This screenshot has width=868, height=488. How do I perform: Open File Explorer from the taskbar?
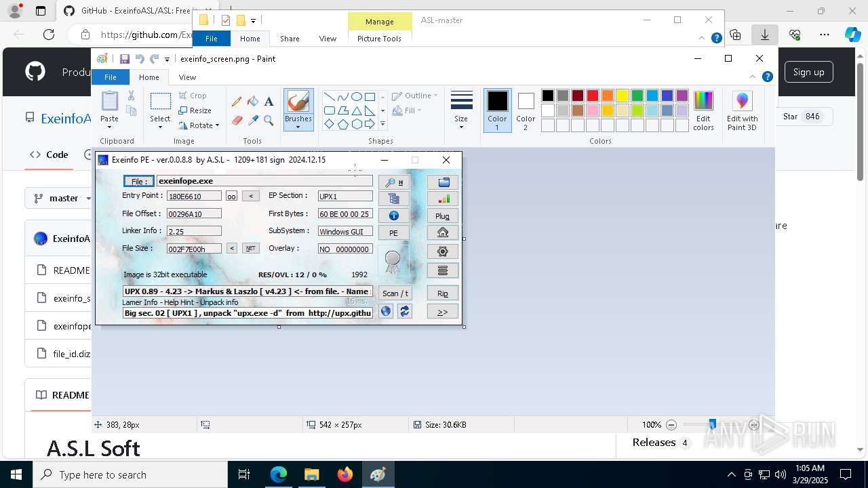coord(311,474)
